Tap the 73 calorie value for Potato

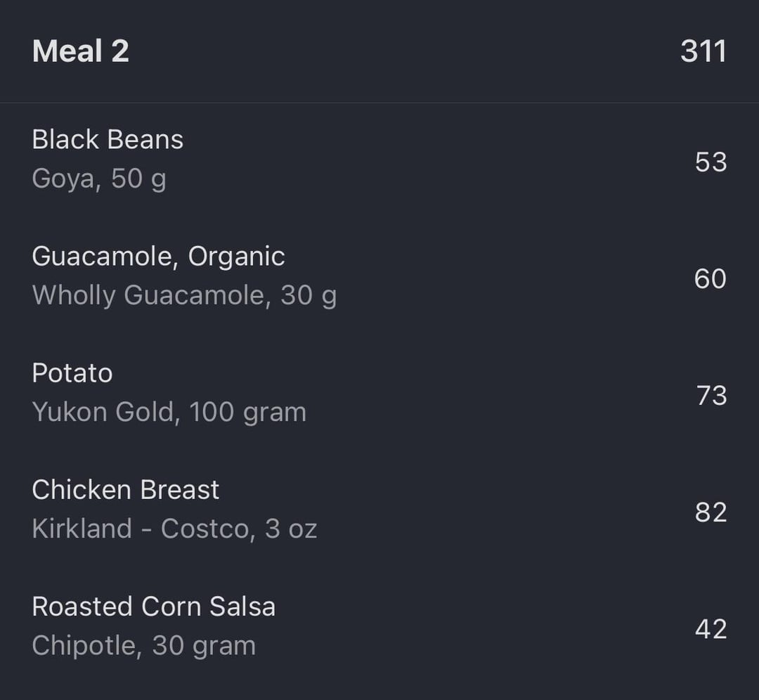711,395
